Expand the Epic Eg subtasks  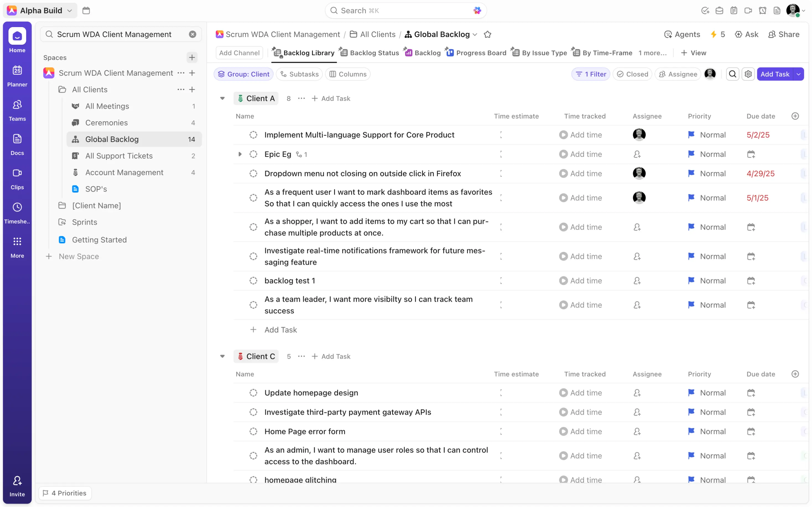[240, 154]
